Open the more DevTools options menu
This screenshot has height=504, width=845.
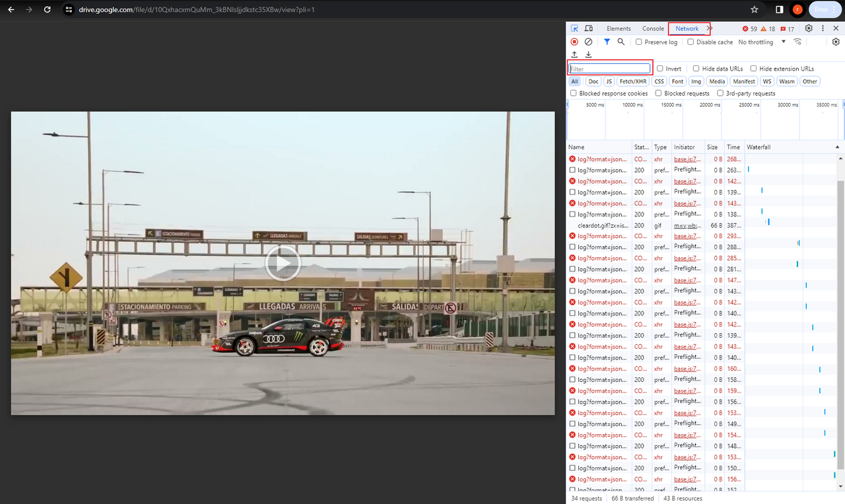823,28
